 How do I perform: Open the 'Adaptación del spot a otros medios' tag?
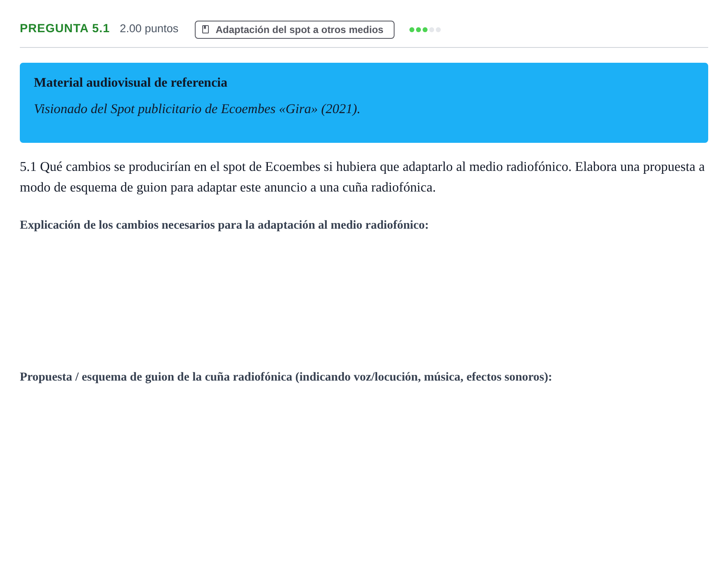(x=295, y=30)
